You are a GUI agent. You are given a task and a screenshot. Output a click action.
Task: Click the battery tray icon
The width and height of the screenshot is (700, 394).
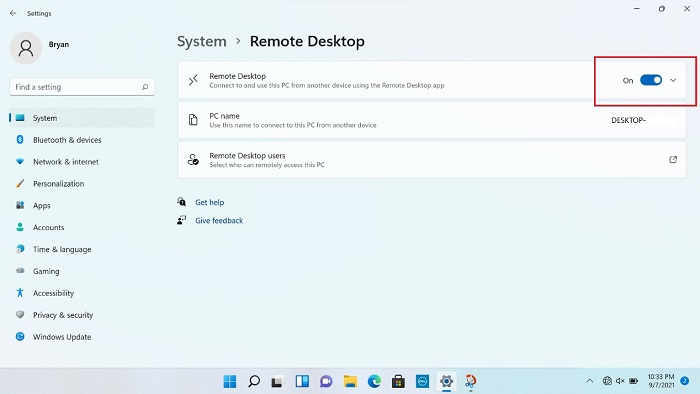coord(633,381)
